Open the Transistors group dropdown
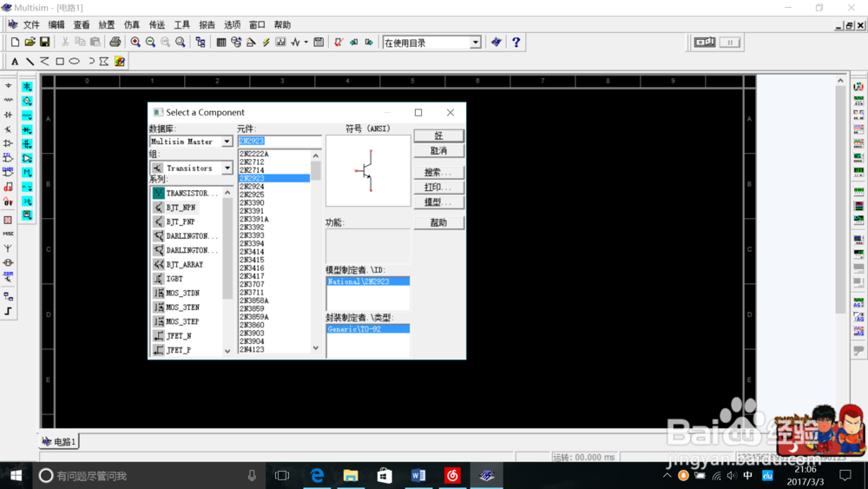 coord(227,168)
